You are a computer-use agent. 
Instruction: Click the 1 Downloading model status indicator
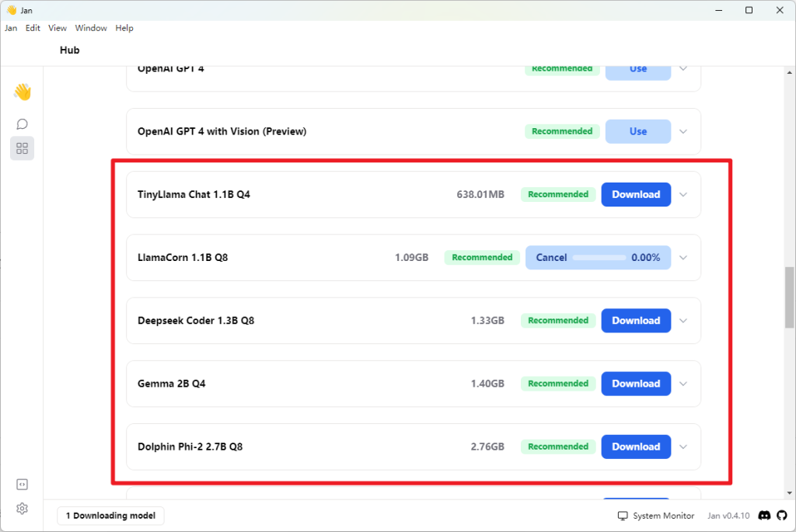110,516
